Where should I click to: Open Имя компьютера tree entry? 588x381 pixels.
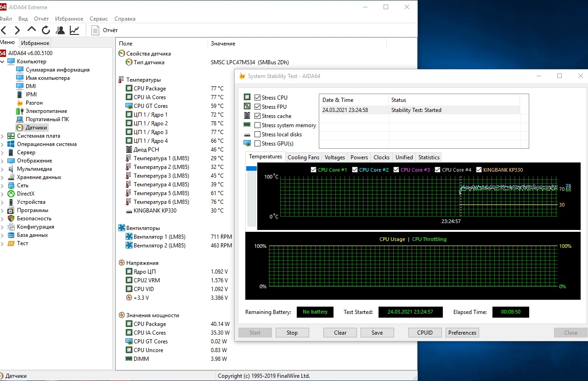click(x=48, y=78)
